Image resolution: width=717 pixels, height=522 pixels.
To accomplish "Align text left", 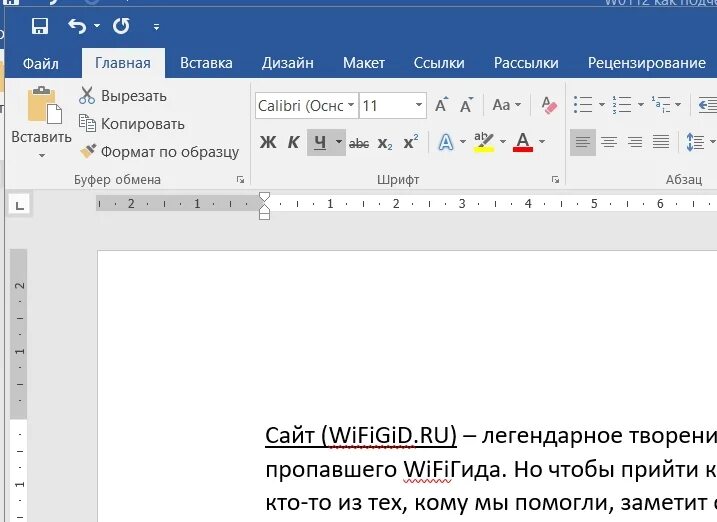I will pyautogui.click(x=583, y=143).
